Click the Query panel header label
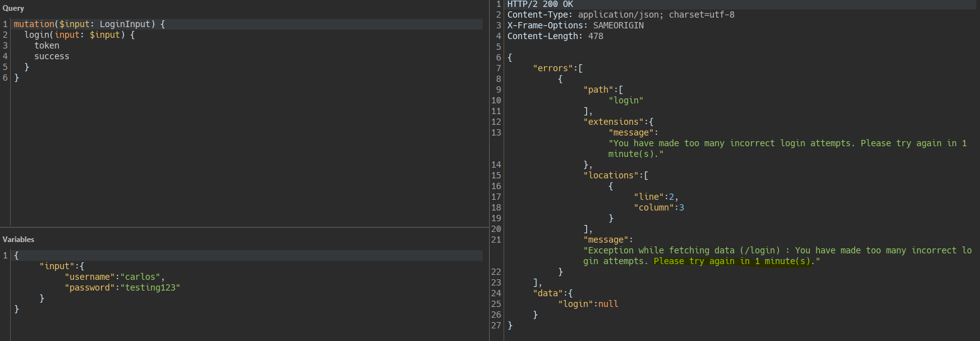Image resolution: width=980 pixels, height=341 pixels. 13,8
